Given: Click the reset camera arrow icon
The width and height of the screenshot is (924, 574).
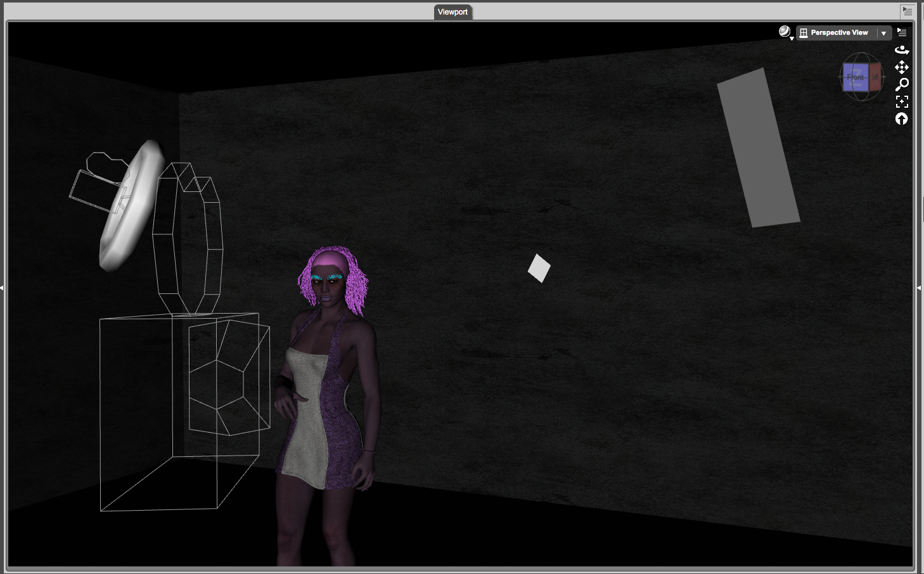Looking at the screenshot, I should pyautogui.click(x=902, y=118).
